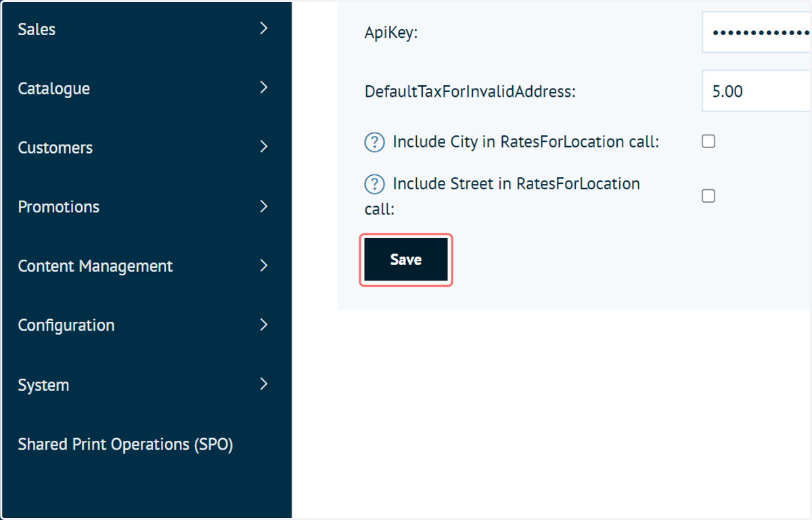The height and width of the screenshot is (520, 812).
Task: Click the DefaultTaxForInvalidAddress input field
Action: [757, 91]
